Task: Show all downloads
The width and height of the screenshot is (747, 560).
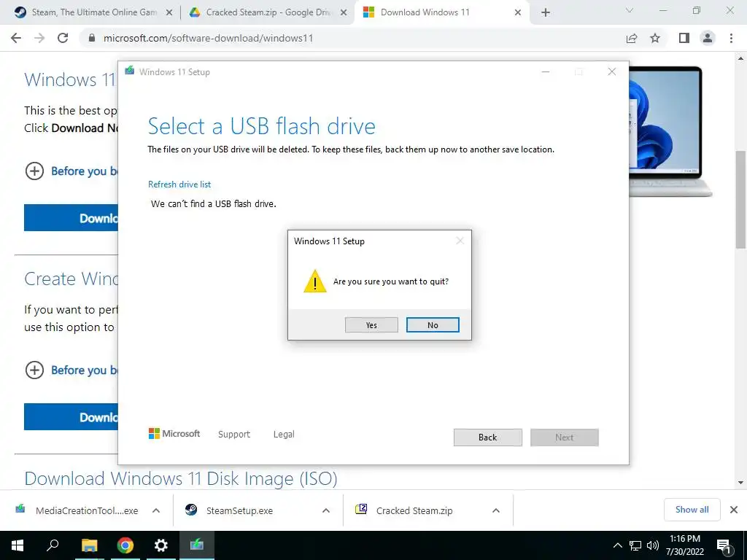Action: coord(692,510)
